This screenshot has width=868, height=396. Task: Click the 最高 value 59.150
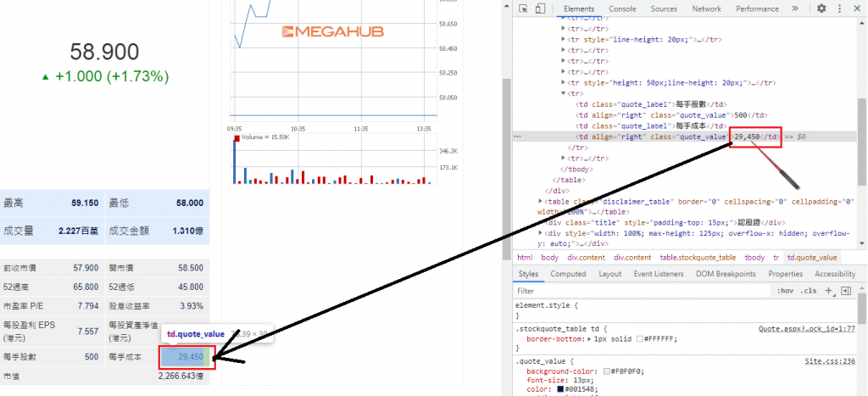85,204
